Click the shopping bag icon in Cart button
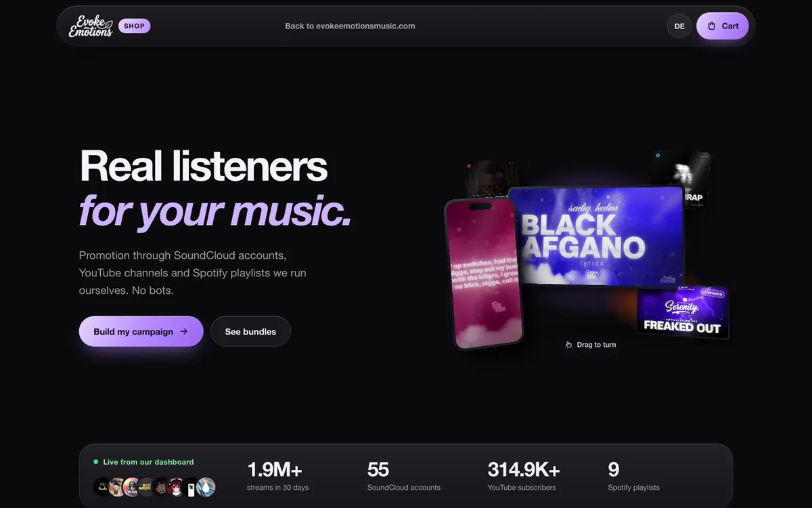 click(711, 26)
